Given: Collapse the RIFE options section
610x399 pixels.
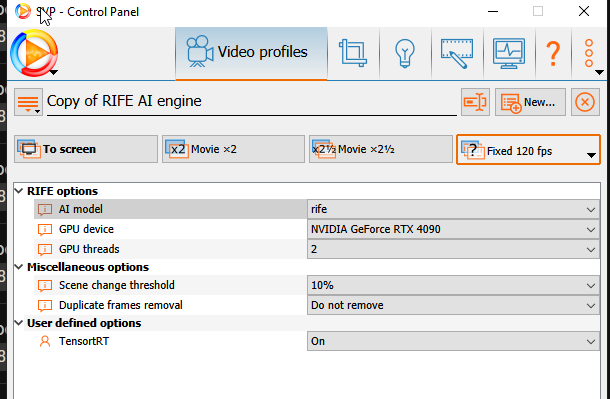Looking at the screenshot, I should [19, 191].
